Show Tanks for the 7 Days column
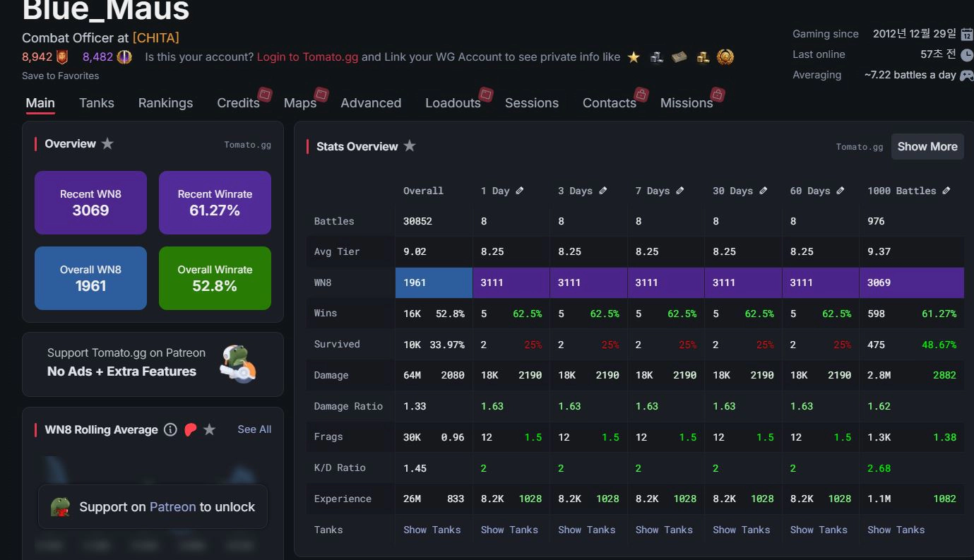The width and height of the screenshot is (974, 560). (x=664, y=530)
